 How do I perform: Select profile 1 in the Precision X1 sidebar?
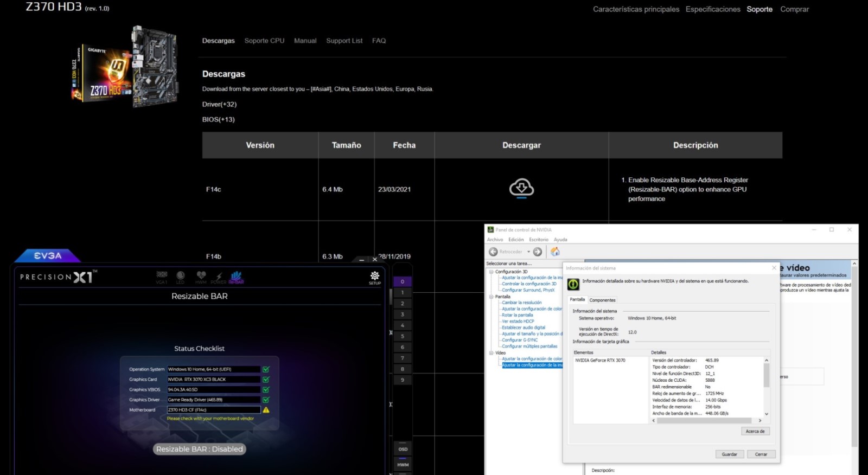(402, 292)
